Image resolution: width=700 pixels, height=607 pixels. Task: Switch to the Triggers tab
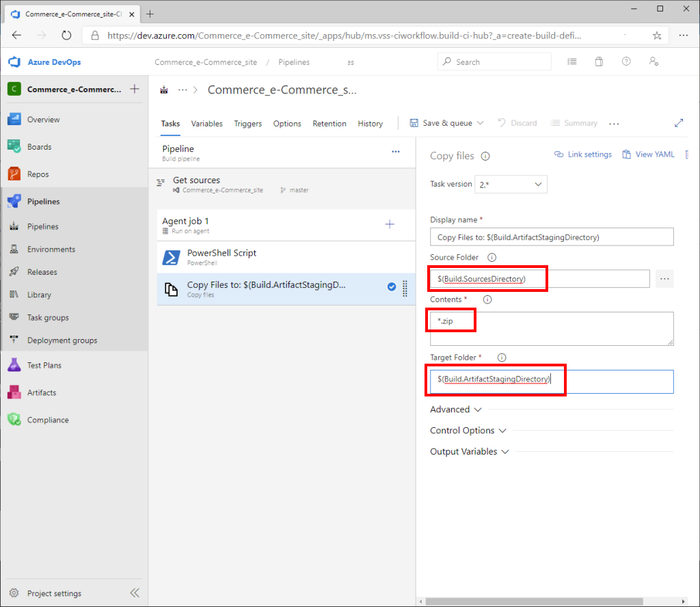click(247, 124)
